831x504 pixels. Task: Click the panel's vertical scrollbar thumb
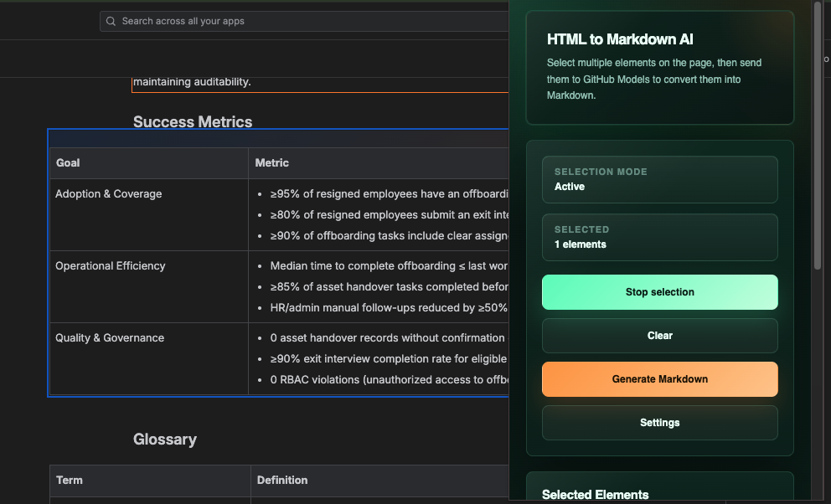818,135
